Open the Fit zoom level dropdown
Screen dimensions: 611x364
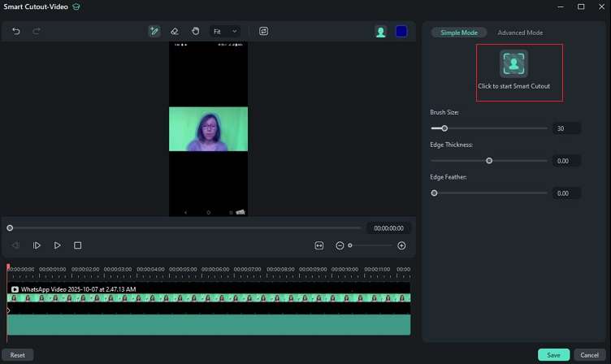pyautogui.click(x=225, y=31)
